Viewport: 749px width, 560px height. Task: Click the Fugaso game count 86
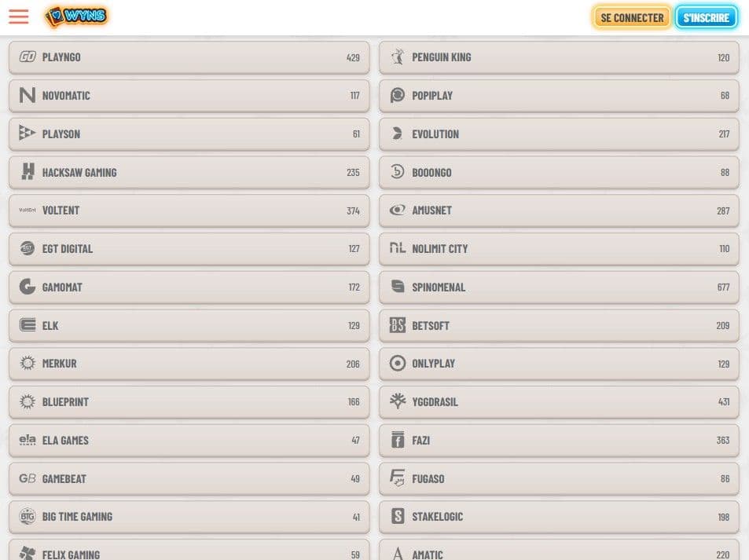[725, 478]
